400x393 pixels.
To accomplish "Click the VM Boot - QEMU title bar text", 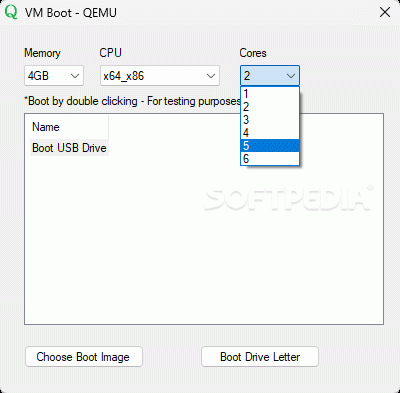I will pyautogui.click(x=71, y=13).
